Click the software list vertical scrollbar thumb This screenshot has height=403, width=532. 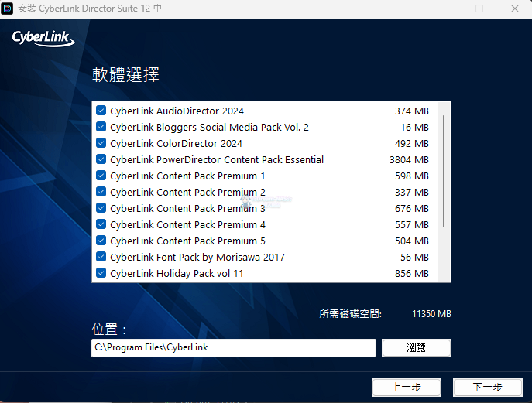[x=444, y=171]
